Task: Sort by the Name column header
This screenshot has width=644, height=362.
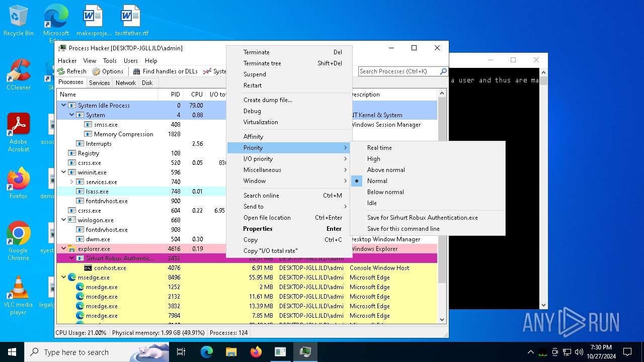Action: 107,95
